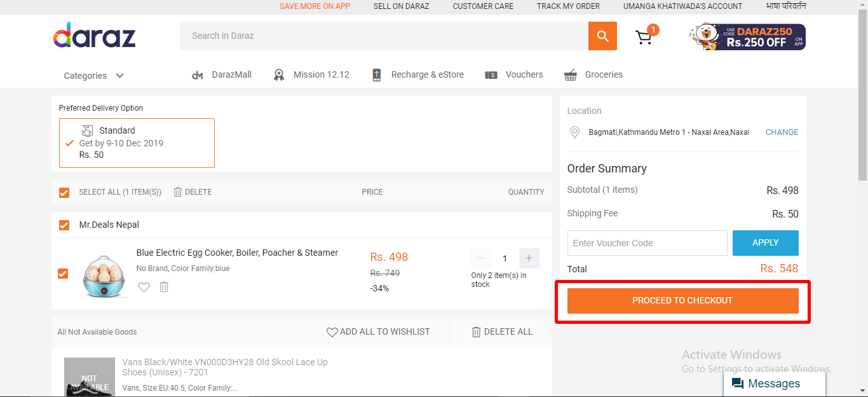Open Blue Electric Egg Cooker product title
Image resolution: width=868 pixels, height=397 pixels.
tap(237, 253)
